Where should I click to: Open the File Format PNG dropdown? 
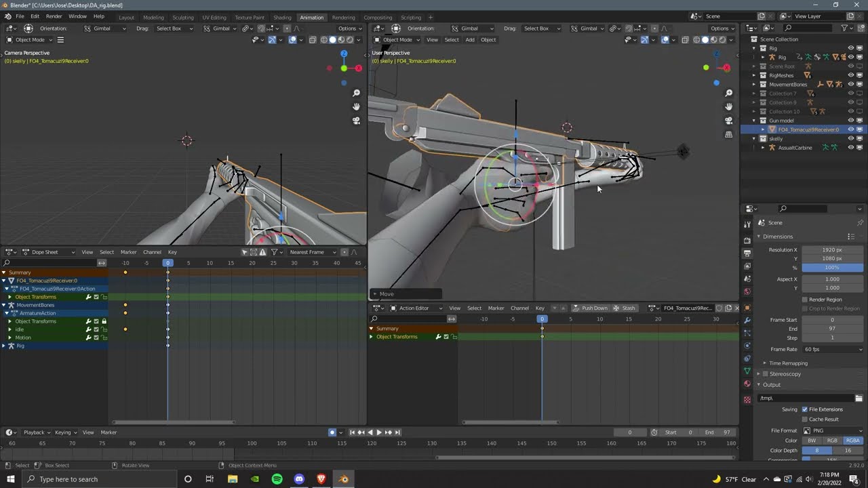833,430
